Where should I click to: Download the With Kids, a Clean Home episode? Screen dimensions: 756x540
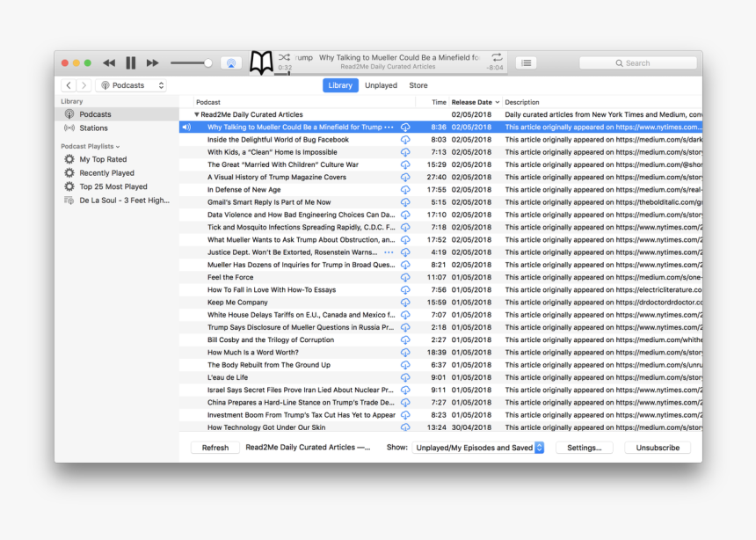point(405,152)
